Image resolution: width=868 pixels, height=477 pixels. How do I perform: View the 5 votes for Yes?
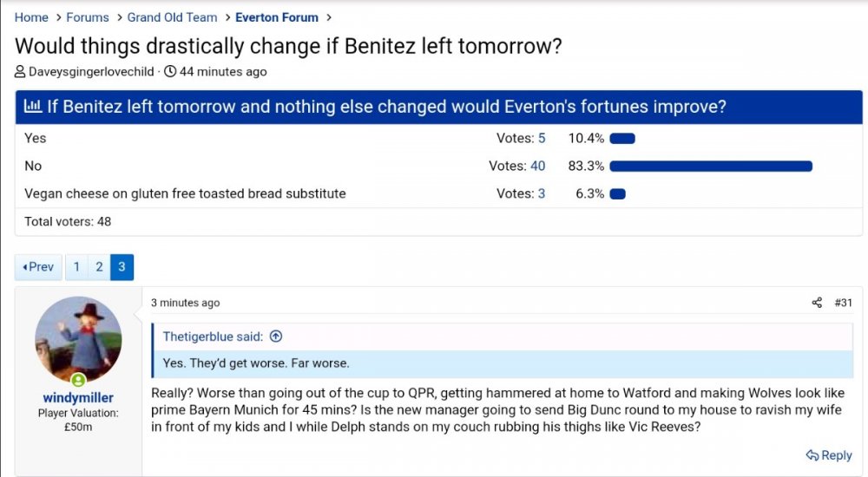[x=542, y=138]
